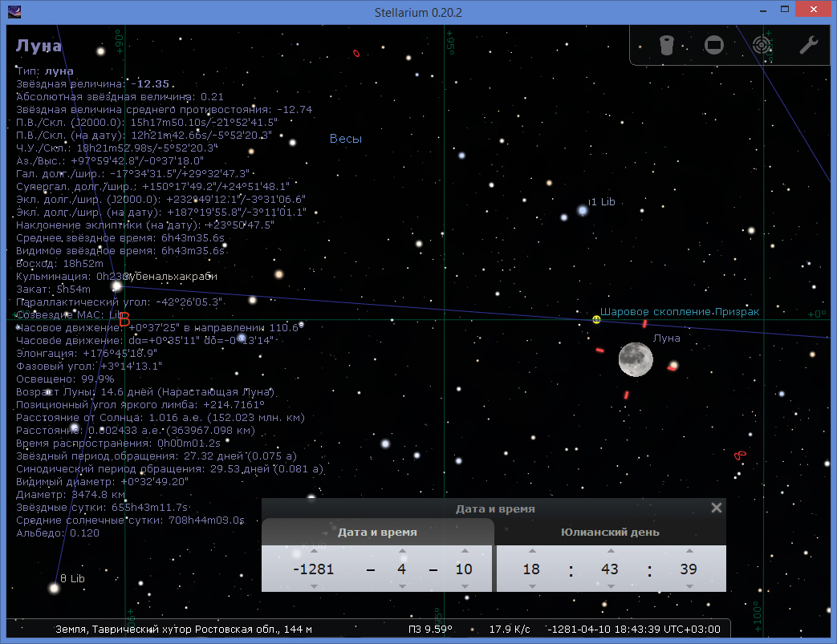The height and width of the screenshot is (644, 837).
Task: Switch to the Юлианский день tab
Action: pos(610,532)
